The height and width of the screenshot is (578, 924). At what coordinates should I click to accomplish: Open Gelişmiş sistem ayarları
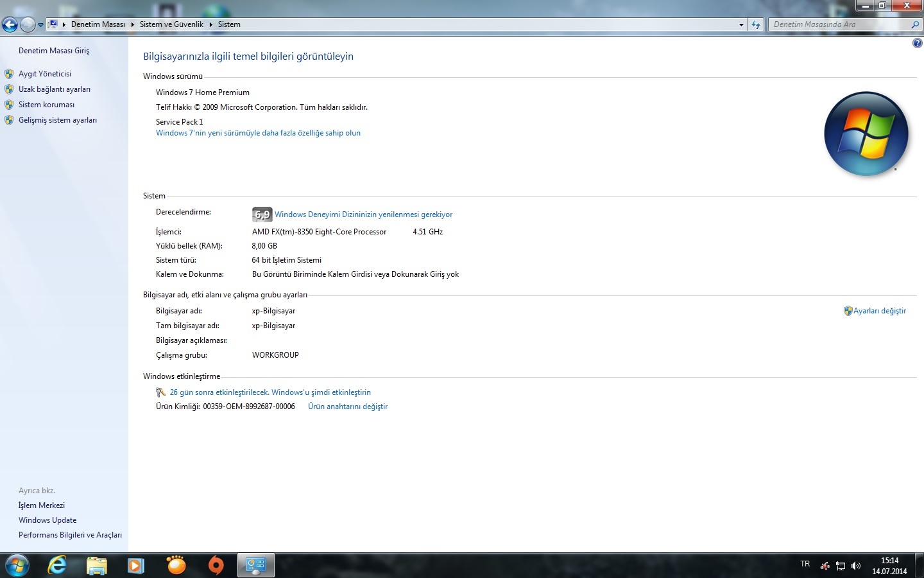click(x=58, y=120)
